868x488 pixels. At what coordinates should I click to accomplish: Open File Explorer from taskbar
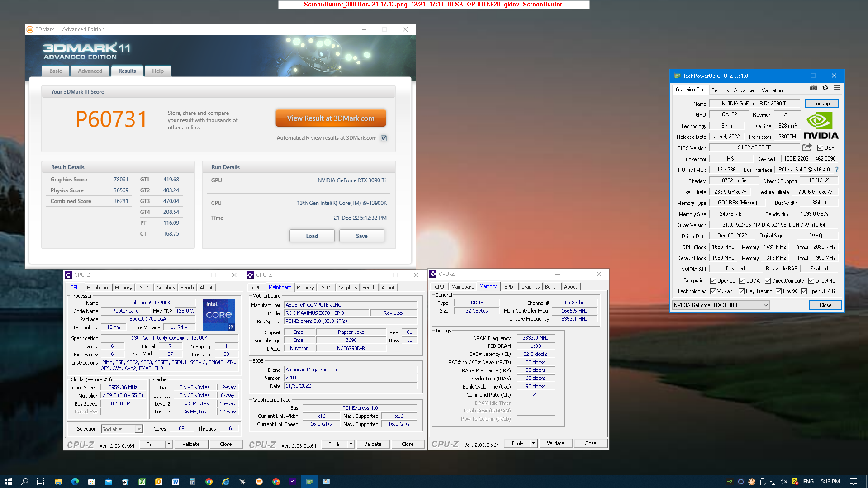(x=58, y=482)
